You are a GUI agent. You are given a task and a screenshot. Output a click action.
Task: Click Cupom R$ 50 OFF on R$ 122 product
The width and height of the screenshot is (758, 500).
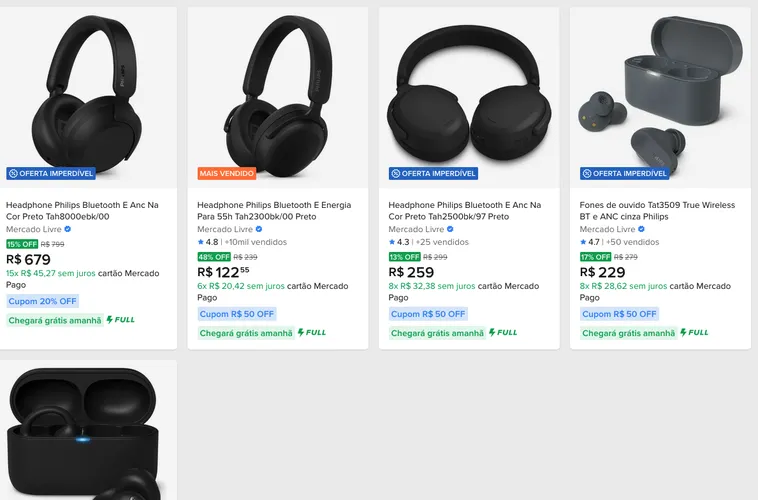click(x=237, y=314)
